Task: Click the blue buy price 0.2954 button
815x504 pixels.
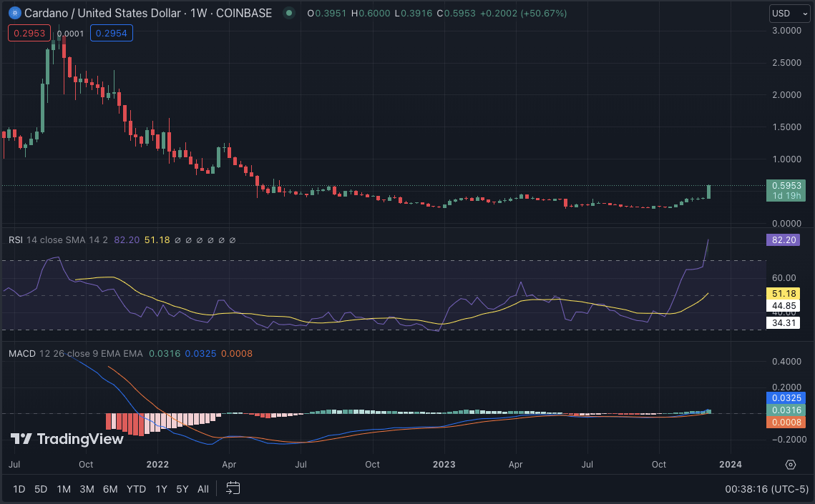Action: coord(111,33)
